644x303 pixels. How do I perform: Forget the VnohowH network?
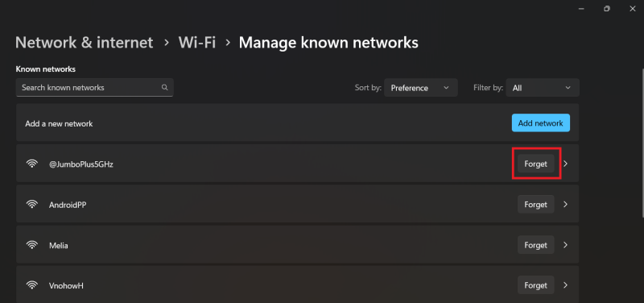coord(535,285)
